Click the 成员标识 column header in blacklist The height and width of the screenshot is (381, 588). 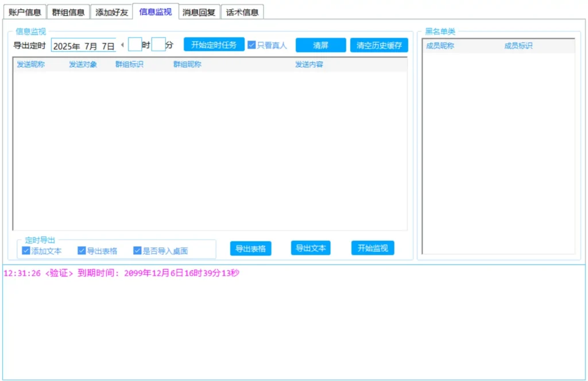[519, 46]
